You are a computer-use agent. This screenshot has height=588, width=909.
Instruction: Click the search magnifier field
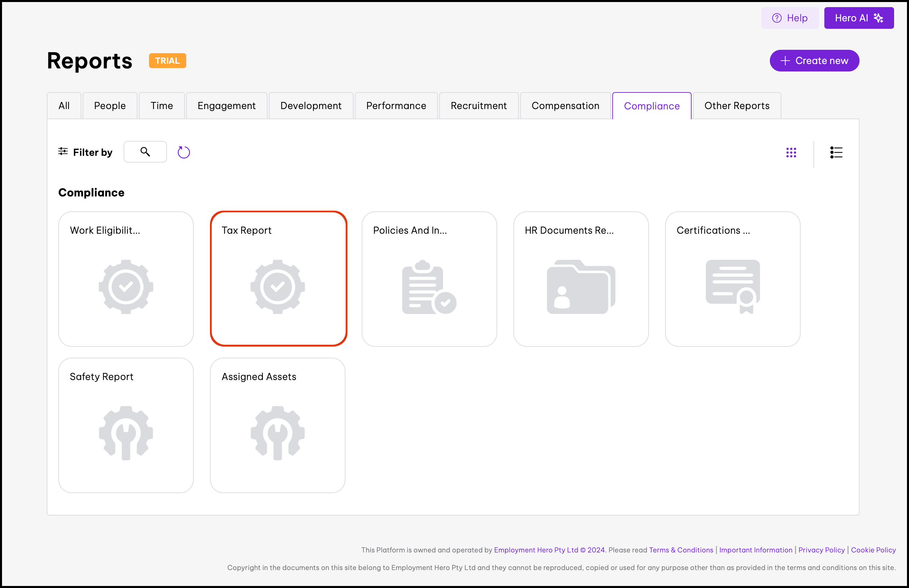click(145, 152)
